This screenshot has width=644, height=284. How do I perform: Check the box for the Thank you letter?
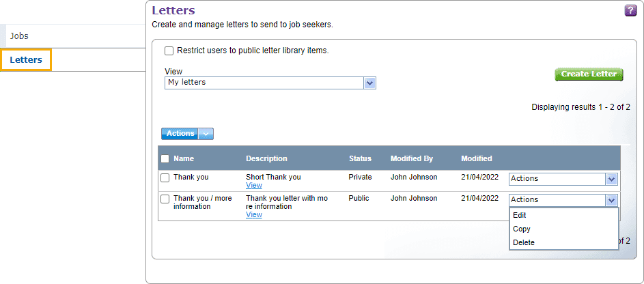(165, 177)
